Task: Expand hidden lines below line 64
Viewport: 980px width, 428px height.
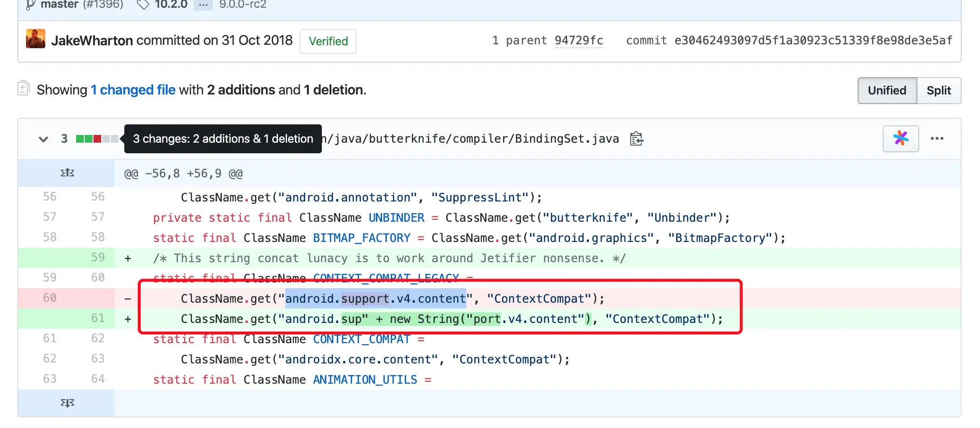Action: point(67,403)
